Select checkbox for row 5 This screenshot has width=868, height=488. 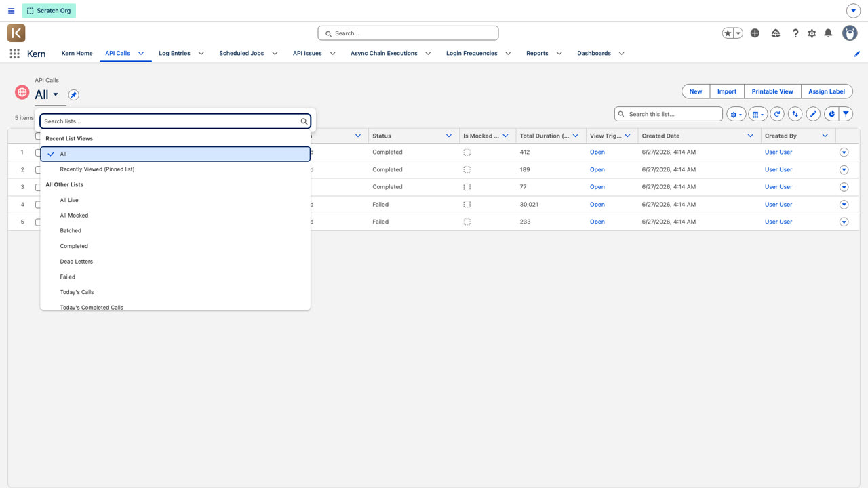[x=38, y=222]
